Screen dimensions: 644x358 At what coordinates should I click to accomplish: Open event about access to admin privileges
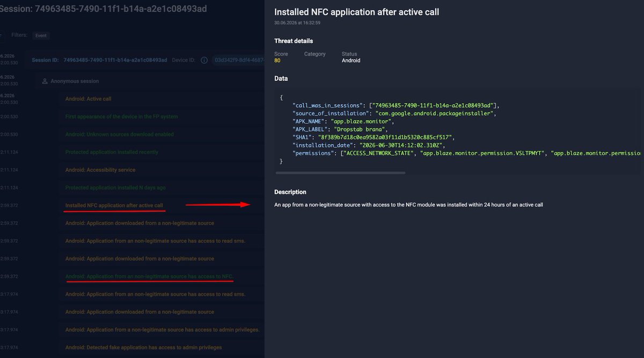[162, 330]
